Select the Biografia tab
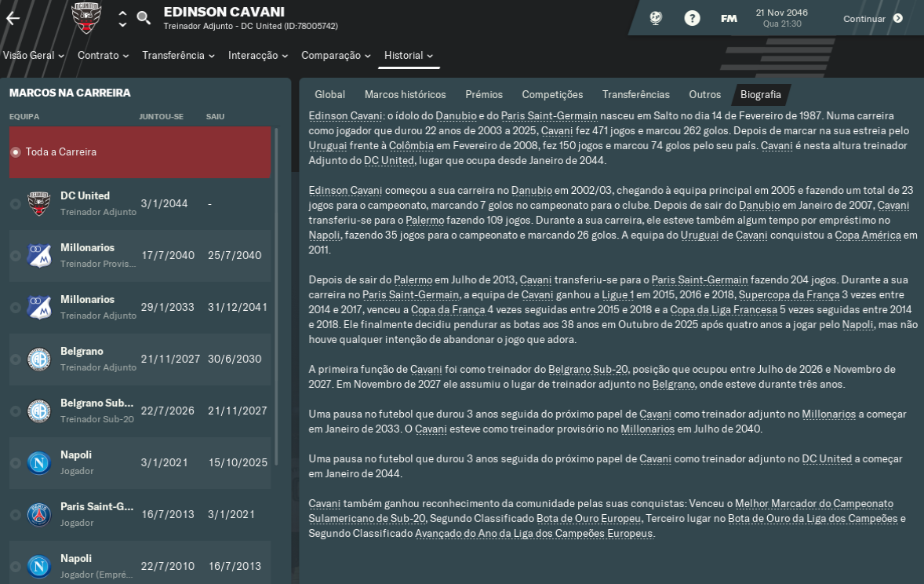924x584 pixels. coord(760,94)
